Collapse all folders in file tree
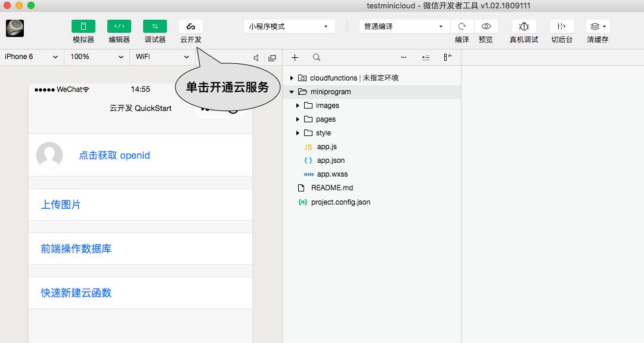 [x=426, y=57]
